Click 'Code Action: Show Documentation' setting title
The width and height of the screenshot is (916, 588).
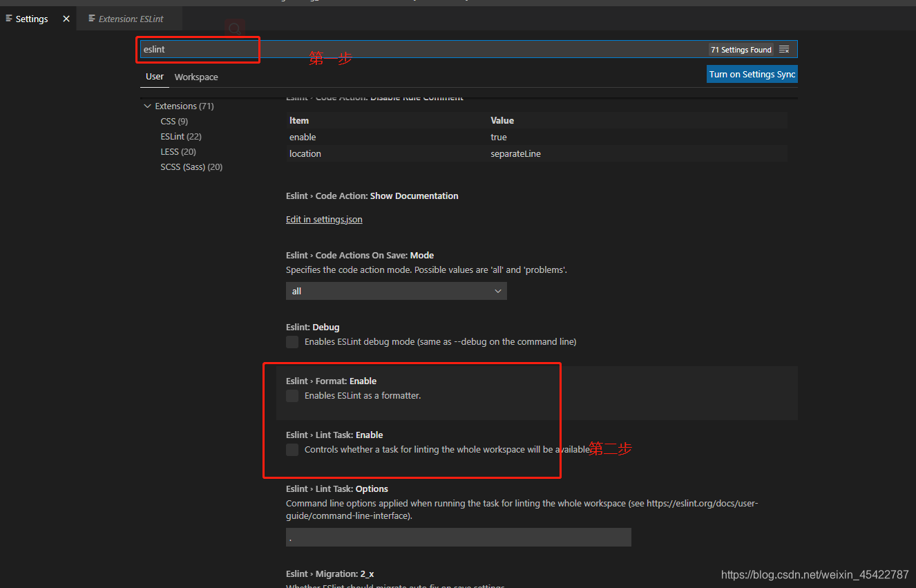point(372,196)
